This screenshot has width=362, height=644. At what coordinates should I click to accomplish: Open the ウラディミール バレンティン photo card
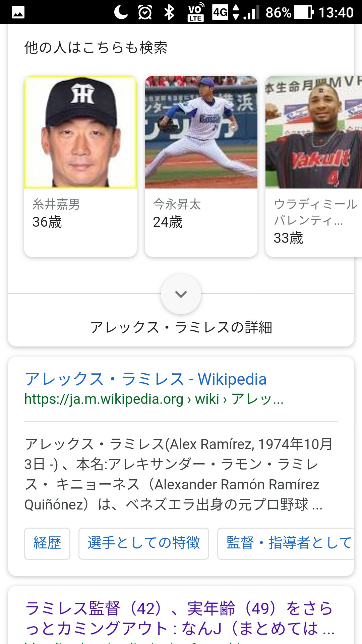(314, 132)
